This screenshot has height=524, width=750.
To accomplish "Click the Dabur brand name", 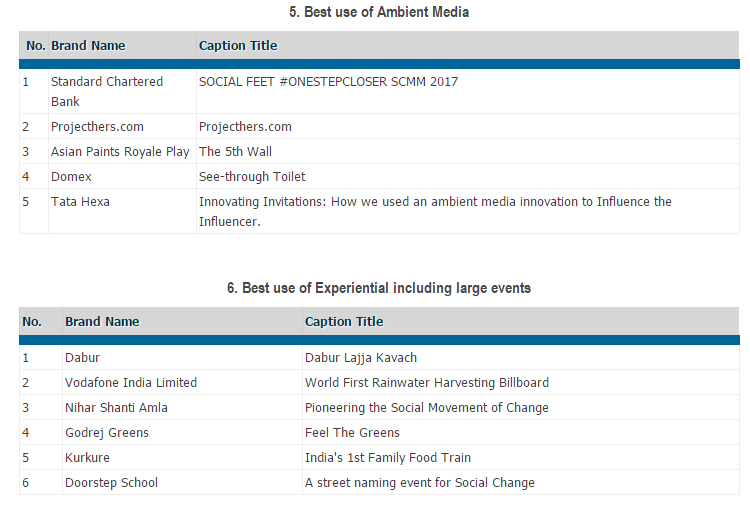I will pyautogui.click(x=82, y=358).
